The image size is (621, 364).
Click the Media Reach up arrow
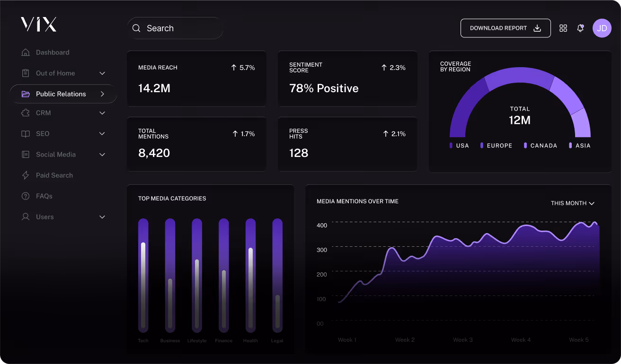pyautogui.click(x=233, y=68)
